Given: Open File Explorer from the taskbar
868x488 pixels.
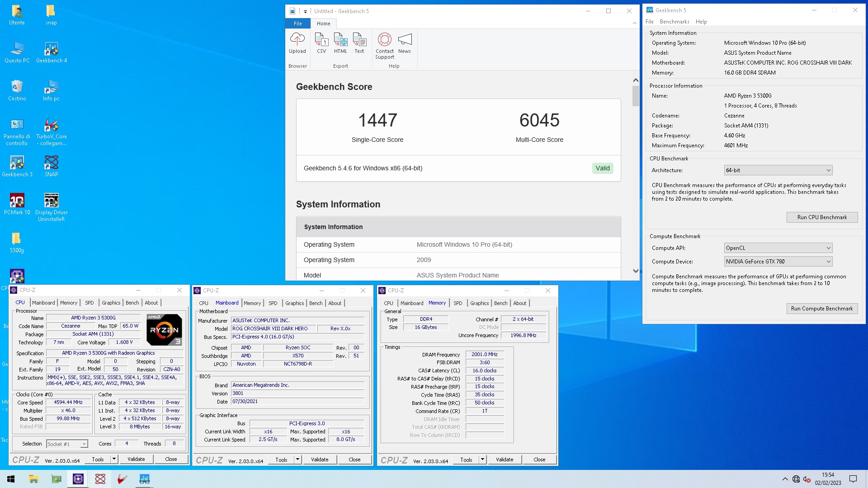Looking at the screenshot, I should (x=33, y=479).
